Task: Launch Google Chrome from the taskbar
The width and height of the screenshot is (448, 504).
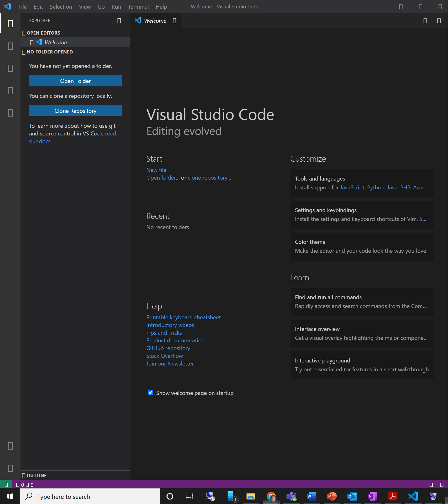Action: click(271, 496)
